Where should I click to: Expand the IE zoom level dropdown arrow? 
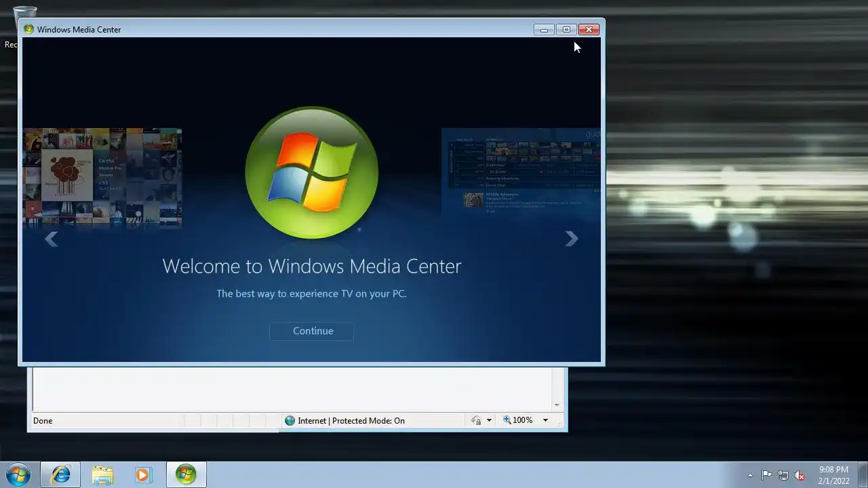point(545,420)
